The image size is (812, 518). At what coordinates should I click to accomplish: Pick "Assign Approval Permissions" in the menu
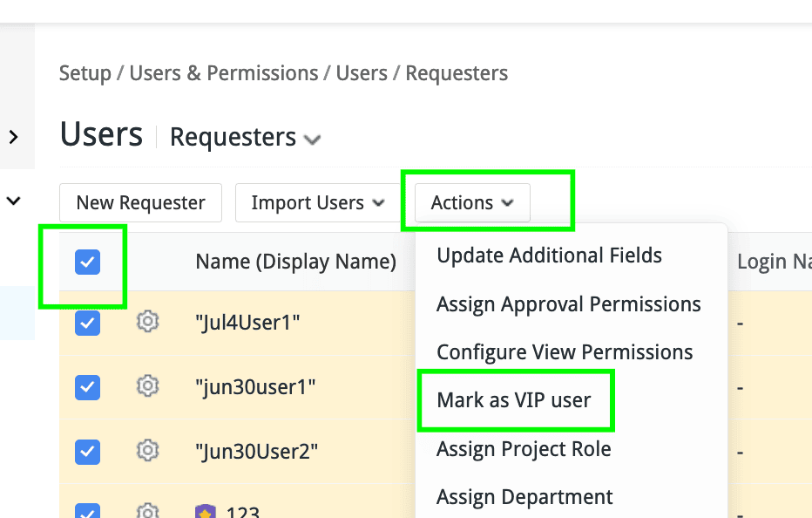click(568, 304)
